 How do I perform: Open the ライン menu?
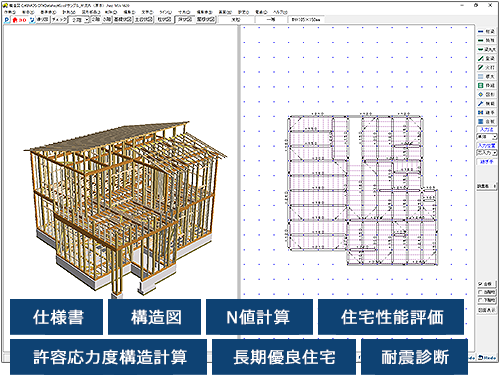coord(166,12)
